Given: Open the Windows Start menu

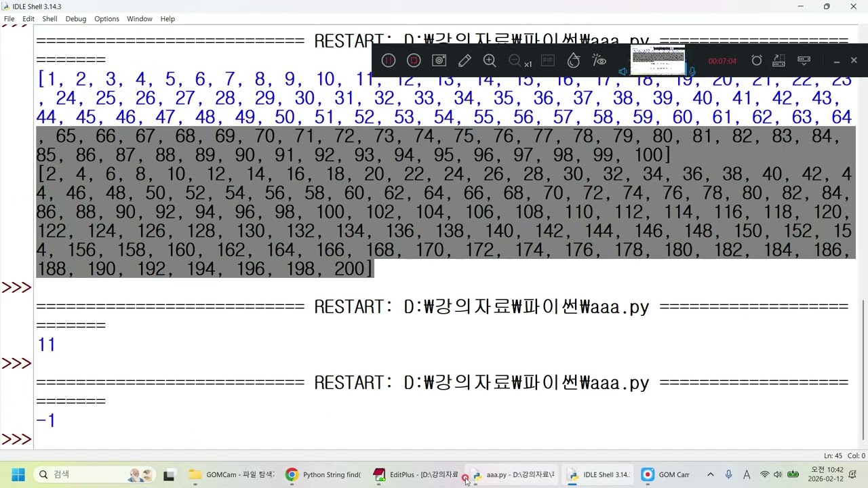Looking at the screenshot, I should (18, 474).
